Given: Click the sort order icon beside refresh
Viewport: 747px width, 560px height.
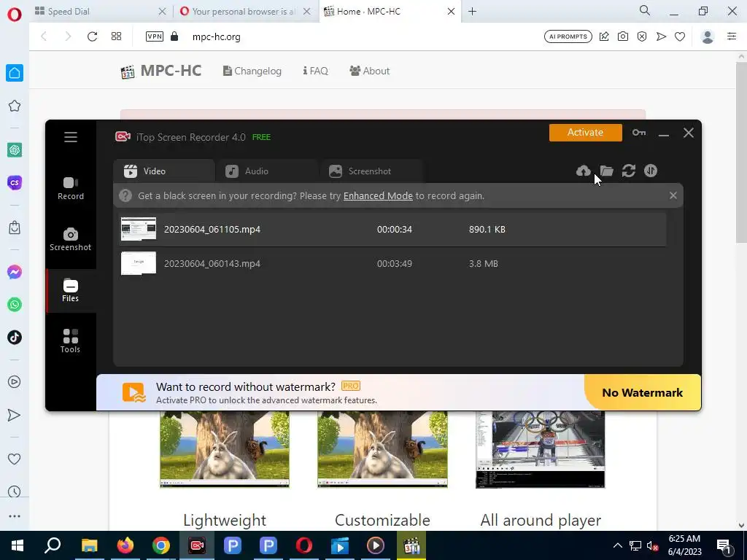Looking at the screenshot, I should coord(651,171).
